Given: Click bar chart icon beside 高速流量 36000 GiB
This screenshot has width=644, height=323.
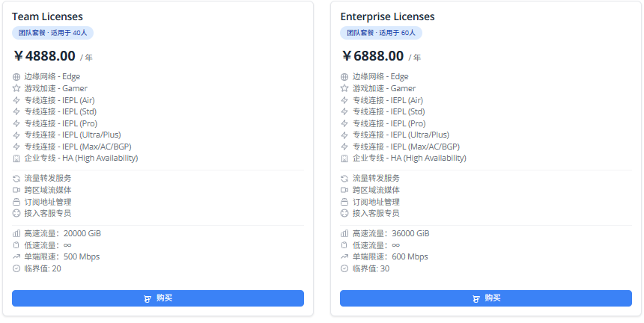Looking at the screenshot, I should [x=344, y=233].
